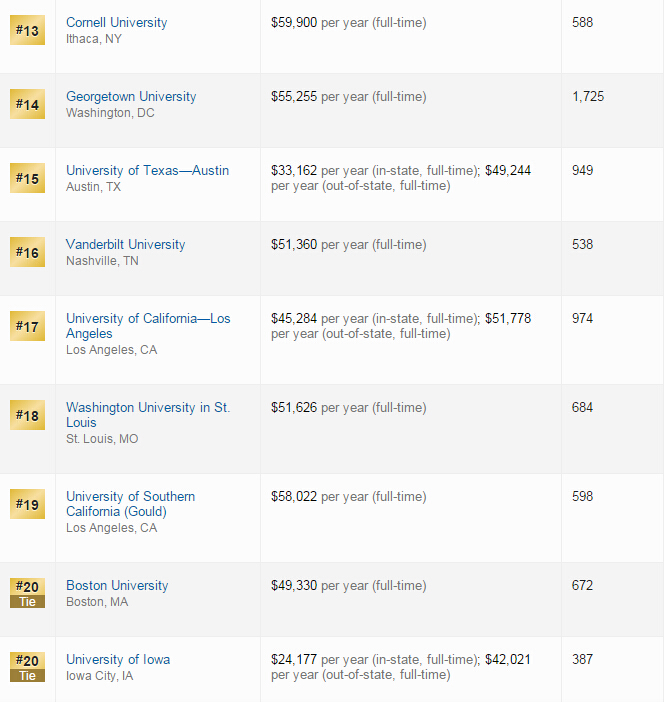Click the #14 rank badge
This screenshot has height=702, width=664.
27,104
